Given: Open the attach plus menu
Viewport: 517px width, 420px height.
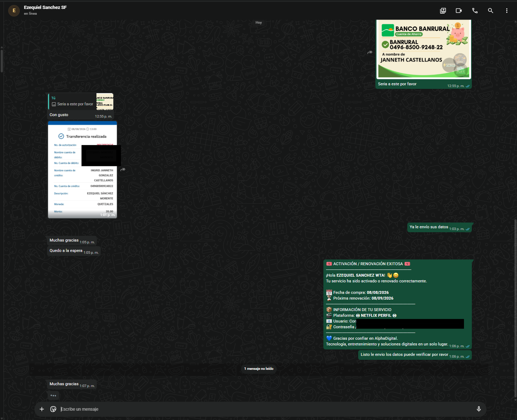Looking at the screenshot, I should point(42,409).
